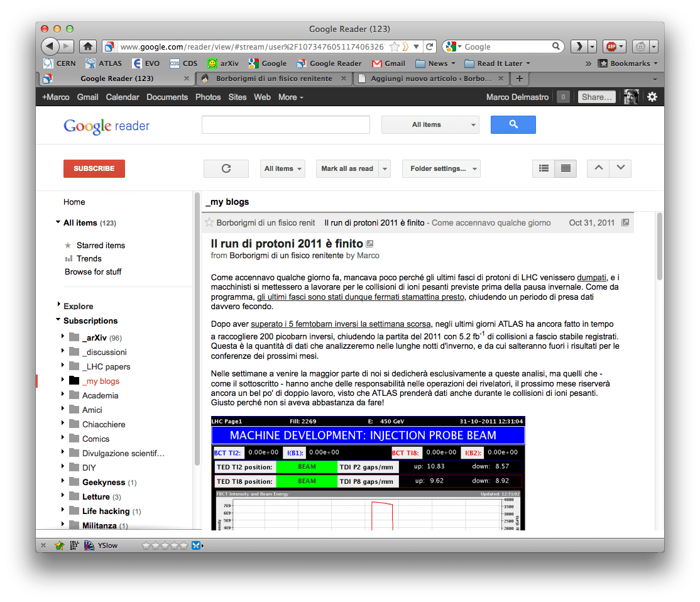Image resolution: width=700 pixels, height=602 pixels.
Task: Open Gmail from the Google bar
Action: pyautogui.click(x=87, y=97)
